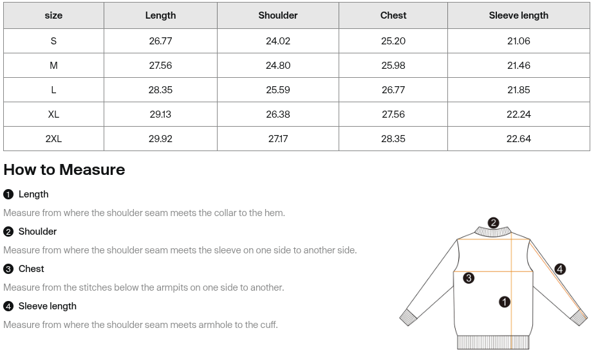Click marker 3 on the sweater chest
The image size is (598, 364).
tap(469, 278)
